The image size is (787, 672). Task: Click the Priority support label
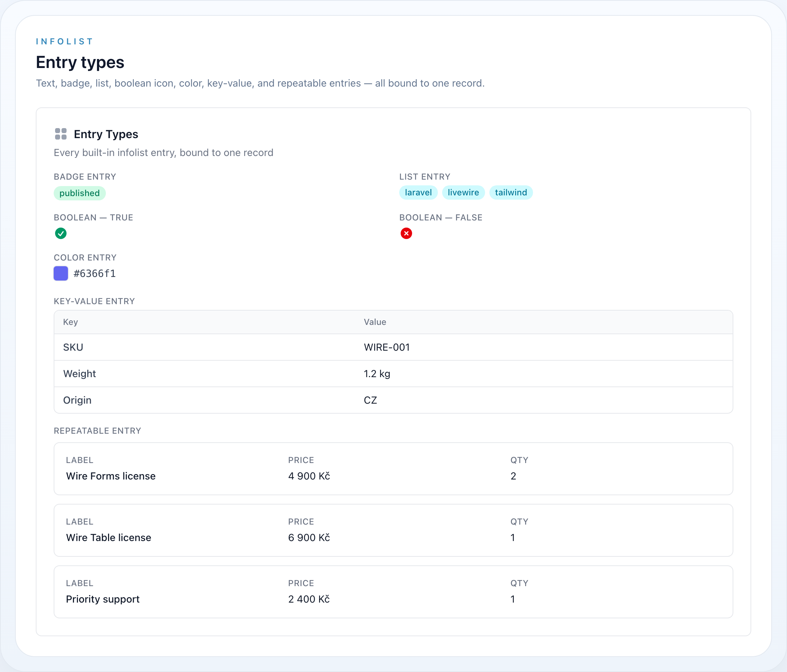(103, 599)
